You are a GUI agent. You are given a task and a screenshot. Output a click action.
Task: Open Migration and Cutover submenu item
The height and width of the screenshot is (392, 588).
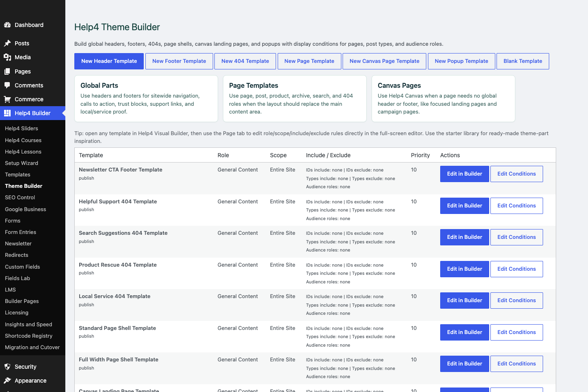click(x=33, y=347)
